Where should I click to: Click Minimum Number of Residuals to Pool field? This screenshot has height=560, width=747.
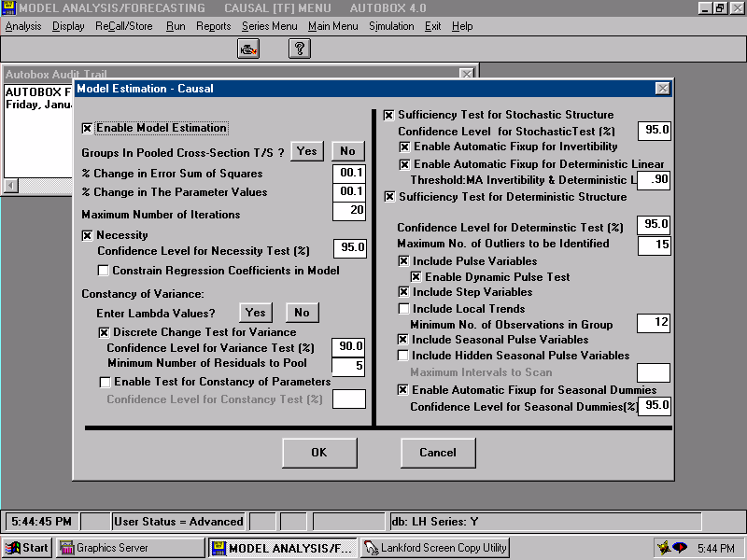click(x=348, y=367)
